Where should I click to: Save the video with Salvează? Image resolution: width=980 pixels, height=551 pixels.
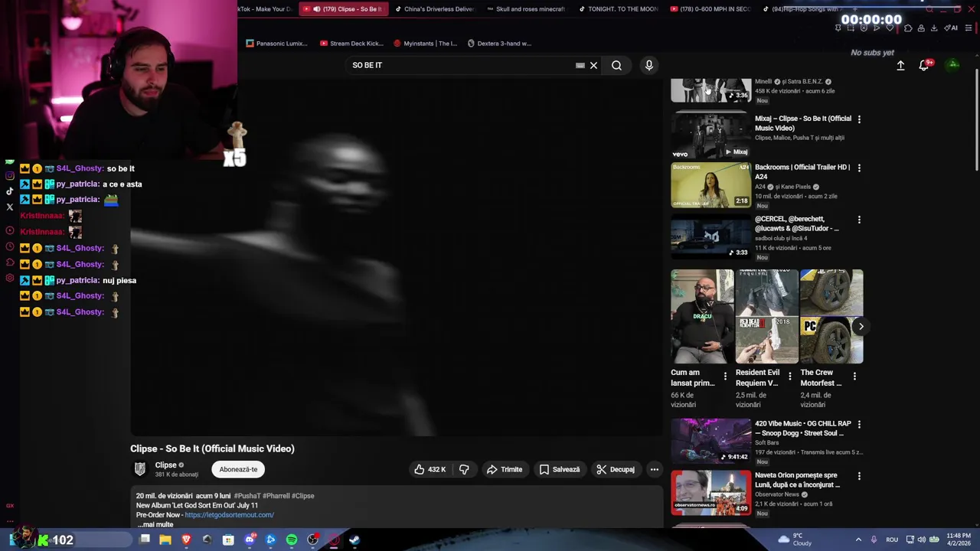tap(560, 469)
